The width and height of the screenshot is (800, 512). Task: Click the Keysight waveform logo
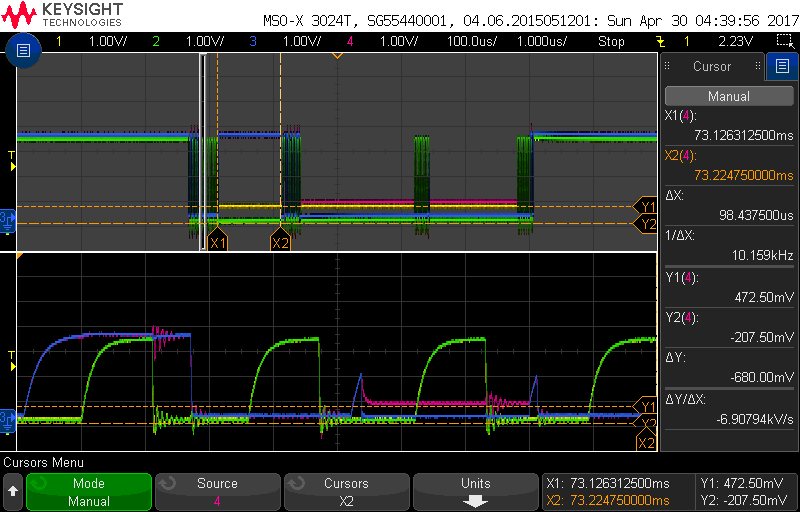point(18,14)
